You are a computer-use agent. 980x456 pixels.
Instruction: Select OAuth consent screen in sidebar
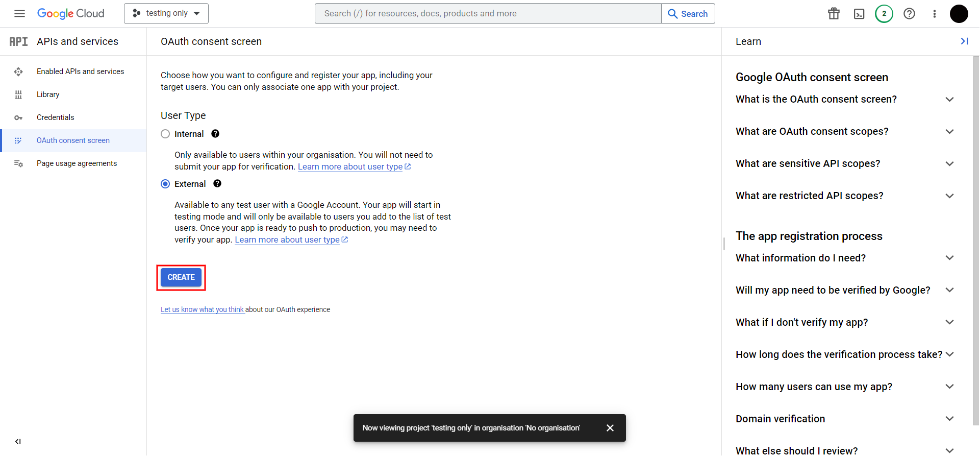73,140
